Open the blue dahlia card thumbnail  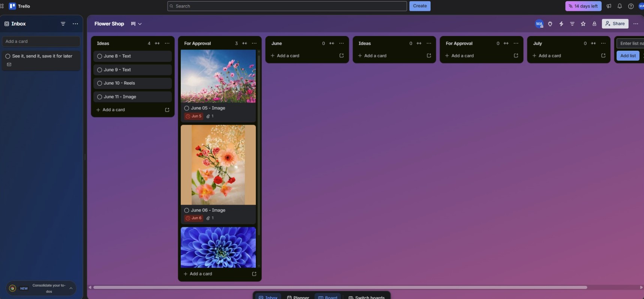[x=218, y=247]
